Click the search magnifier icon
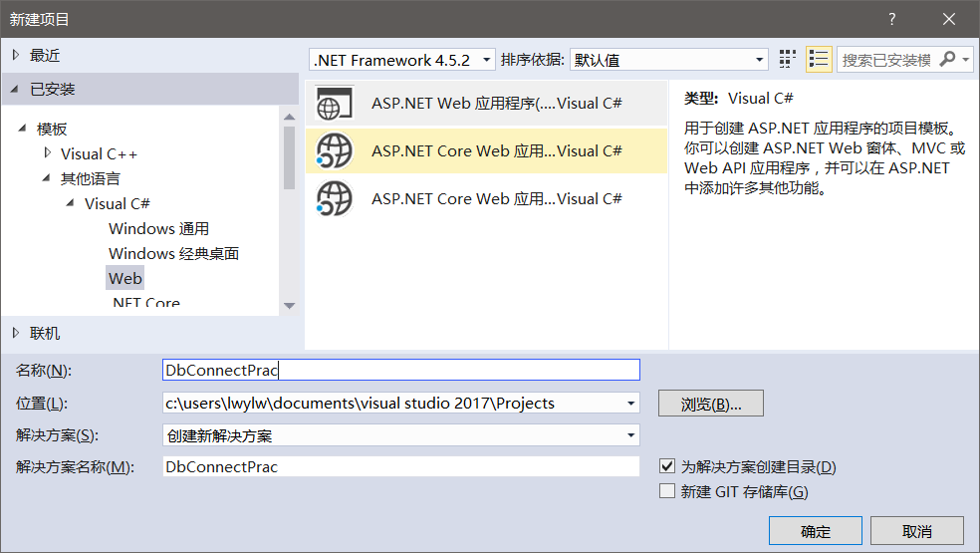Screen dimensions: 980x553 948,60
